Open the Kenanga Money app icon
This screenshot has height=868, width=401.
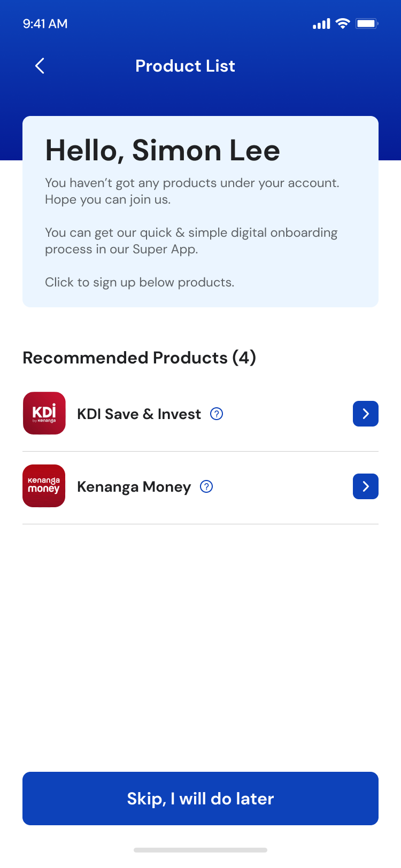click(44, 486)
